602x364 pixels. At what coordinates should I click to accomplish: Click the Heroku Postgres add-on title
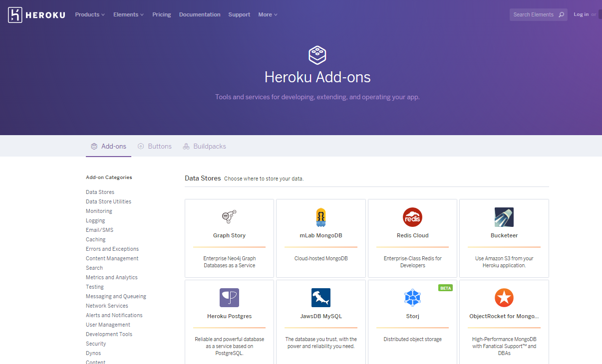(229, 316)
